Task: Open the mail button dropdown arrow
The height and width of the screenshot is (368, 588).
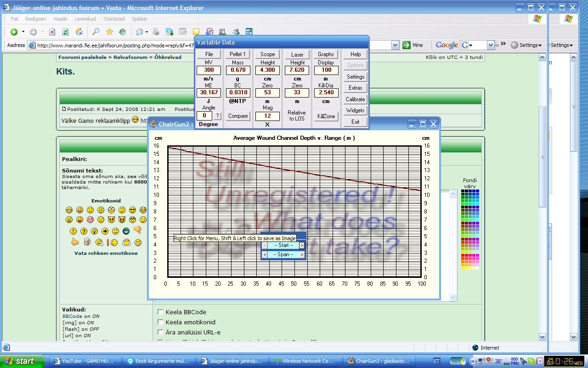Action: click(147, 32)
